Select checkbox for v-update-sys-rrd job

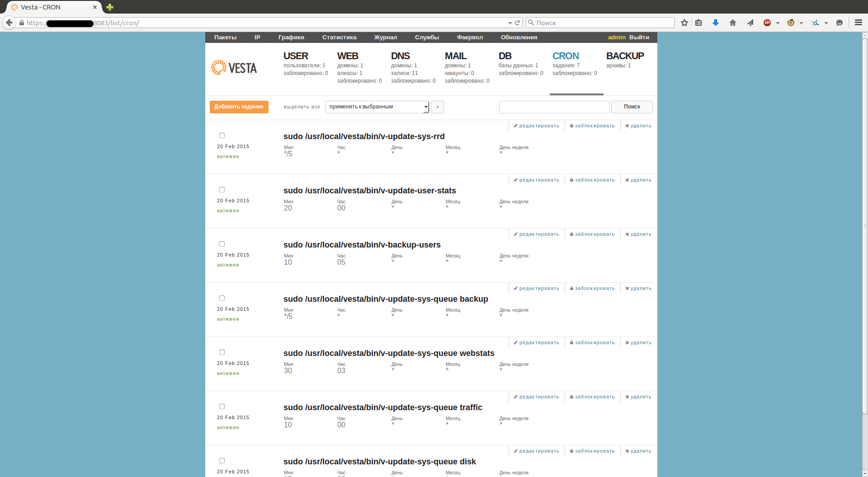[x=222, y=136]
